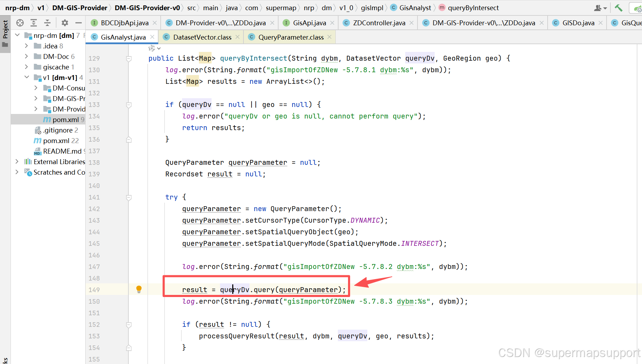Collapse the v1 [dm-v1] module

click(x=27, y=77)
